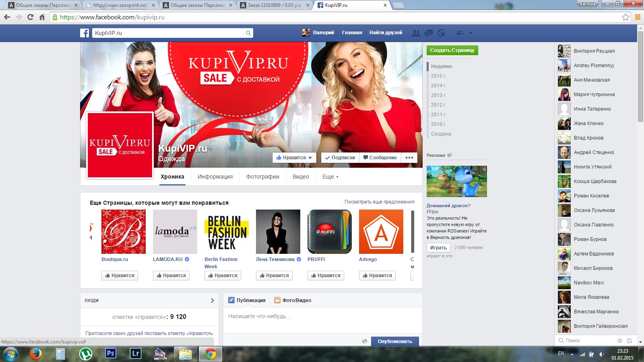The width and height of the screenshot is (644, 362).
Task: Switch to the Хроника tab
Action: [172, 177]
